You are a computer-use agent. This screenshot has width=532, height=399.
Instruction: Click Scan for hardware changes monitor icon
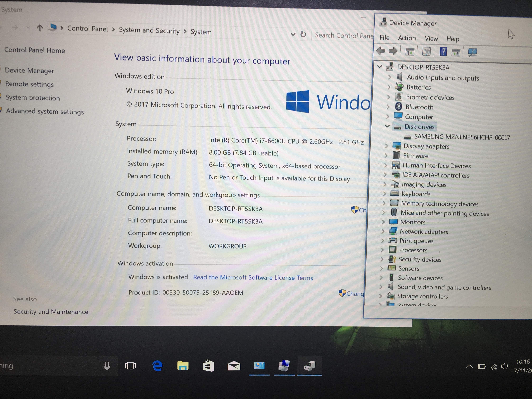tap(473, 52)
